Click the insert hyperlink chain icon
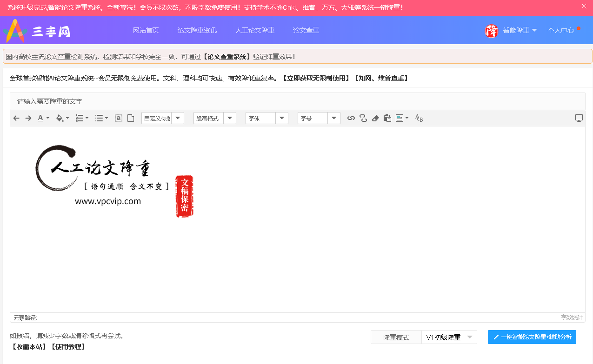 pyautogui.click(x=351, y=118)
